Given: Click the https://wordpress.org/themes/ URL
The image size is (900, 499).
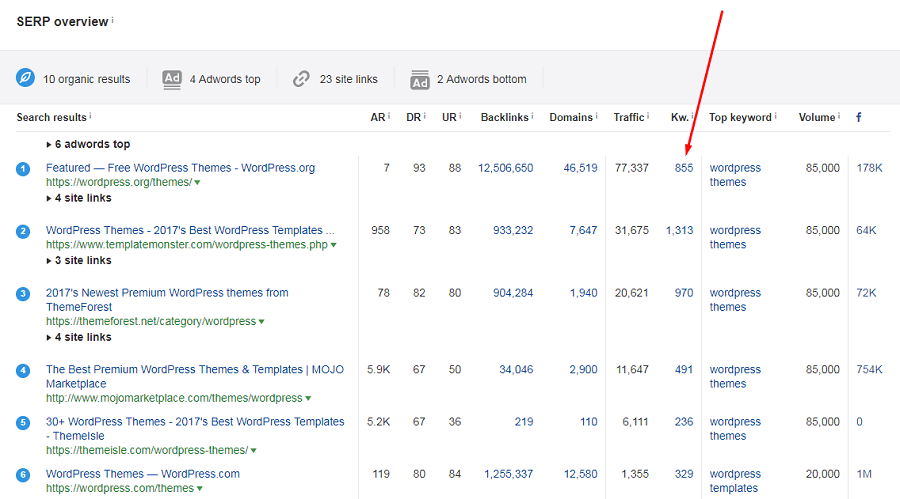Looking at the screenshot, I should click(119, 182).
